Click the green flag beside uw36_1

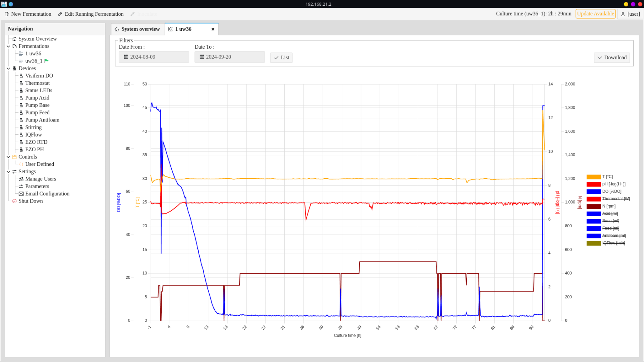(x=47, y=61)
